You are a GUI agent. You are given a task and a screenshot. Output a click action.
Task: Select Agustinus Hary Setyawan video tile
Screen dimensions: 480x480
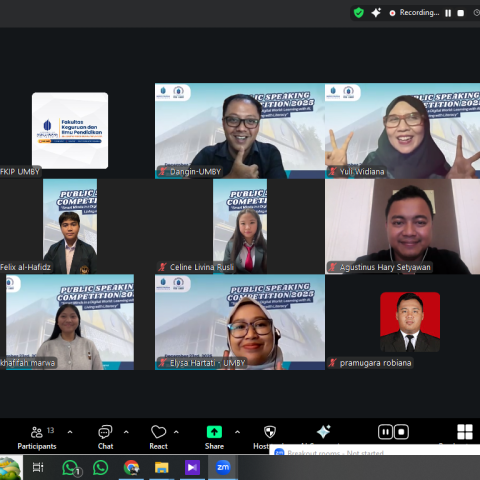[402, 226]
